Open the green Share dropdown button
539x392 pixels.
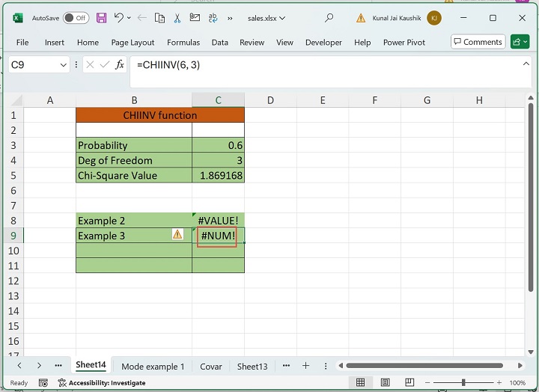(x=520, y=42)
